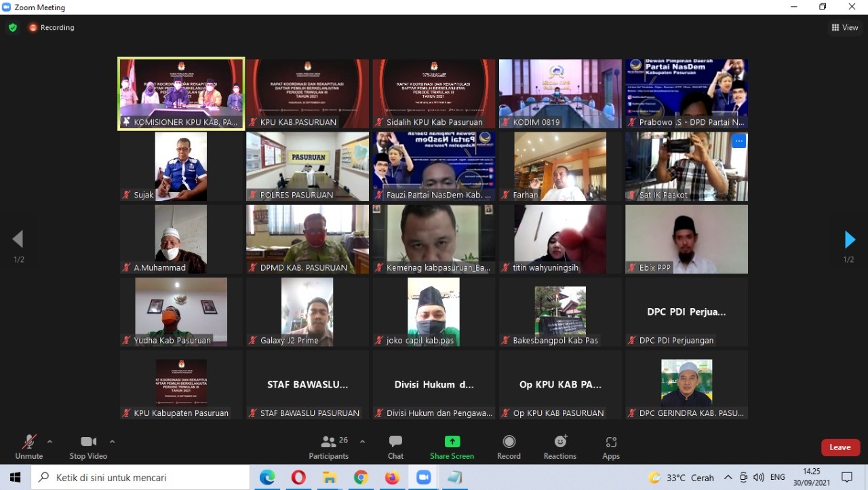Start recording with Record button
Viewport: 868px width, 490px height.
(x=509, y=446)
